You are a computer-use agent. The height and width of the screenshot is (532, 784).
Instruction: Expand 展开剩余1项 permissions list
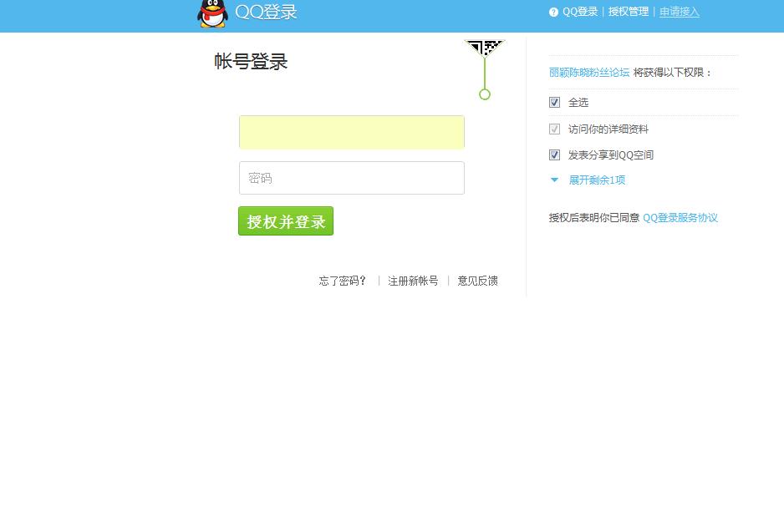pyautogui.click(x=597, y=180)
